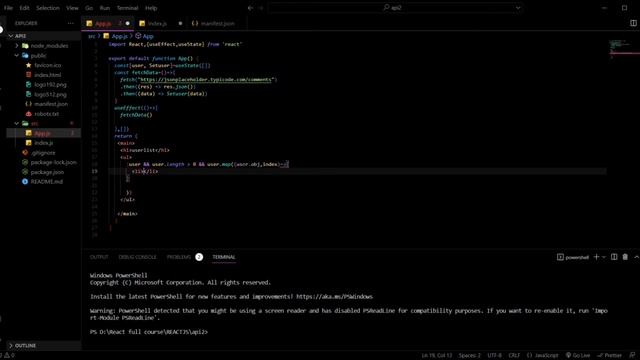Viewport: 640px width, 360px height.
Task: Expand the node_modules folder
Action: tap(44, 46)
